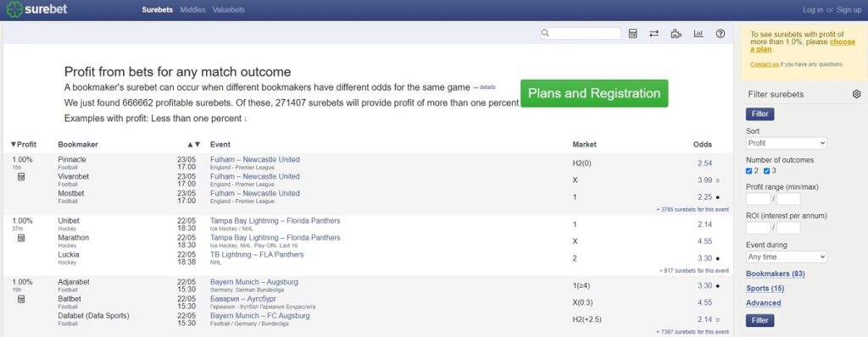
Task: Open Mostbet's Fulham – Newcastle United event link
Action: point(254,194)
